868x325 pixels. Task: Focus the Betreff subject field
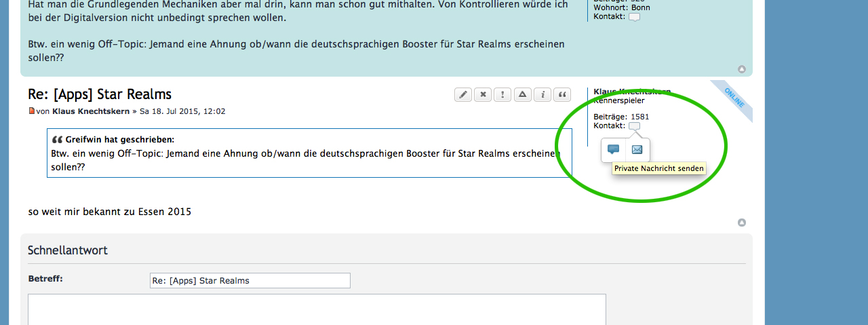point(250,280)
